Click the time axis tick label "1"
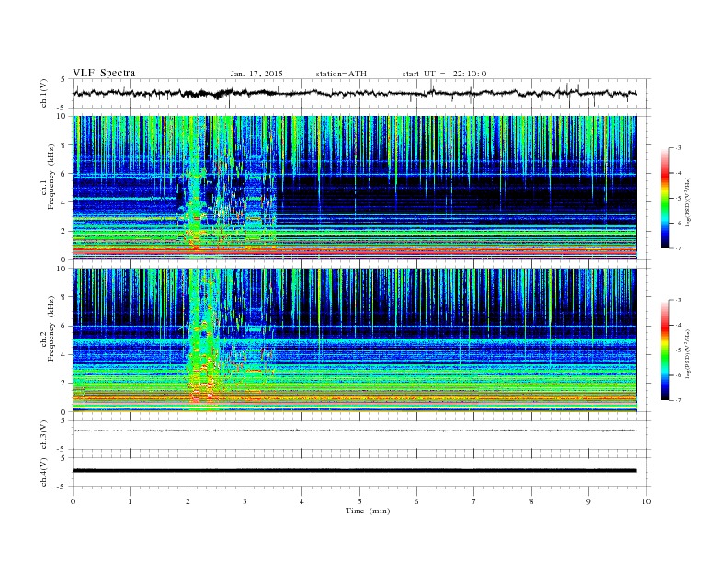The image size is (728, 563). click(130, 501)
